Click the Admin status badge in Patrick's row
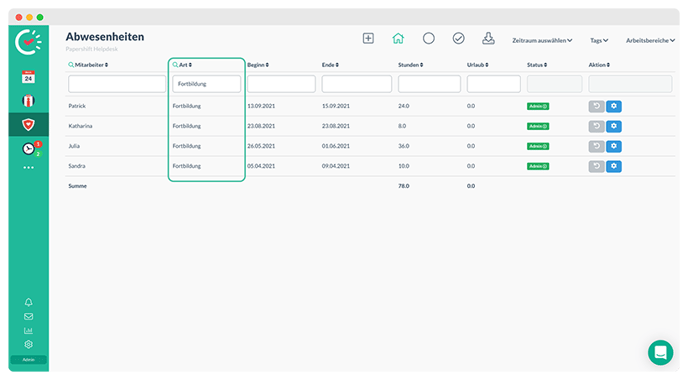This screenshot has height=380, width=688. click(x=538, y=106)
